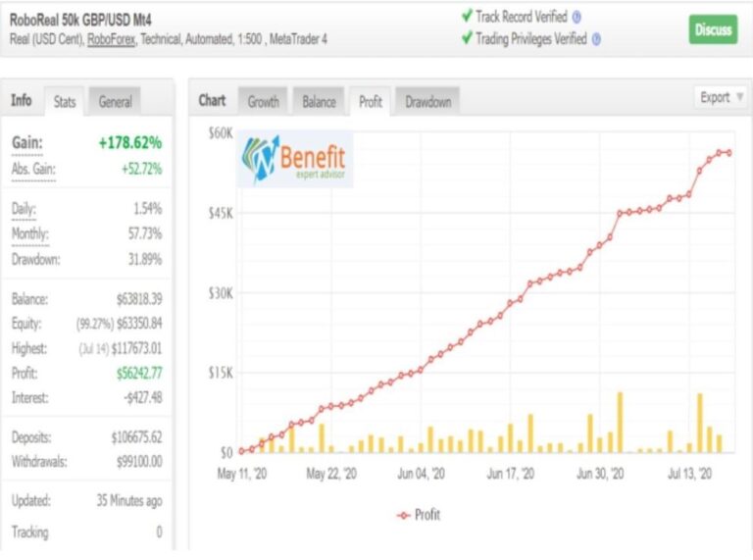
Task: Select the Drawdown chart tab
Action: pyautogui.click(x=427, y=101)
